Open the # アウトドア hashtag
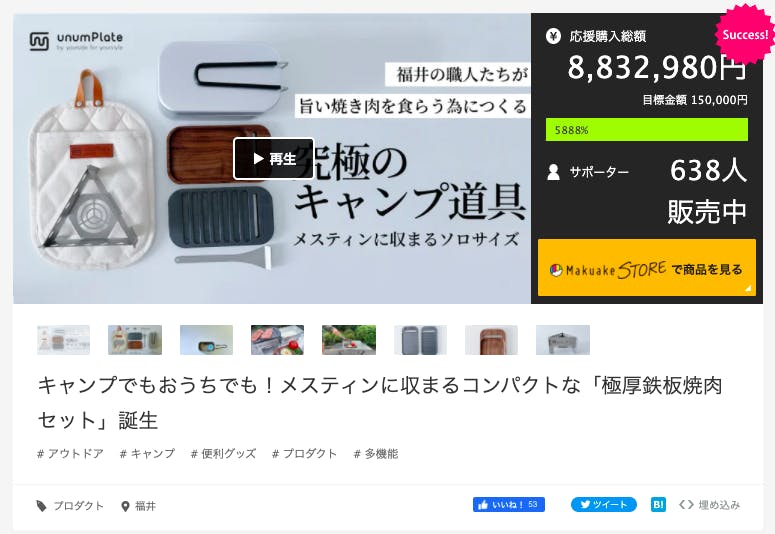 click(70, 453)
